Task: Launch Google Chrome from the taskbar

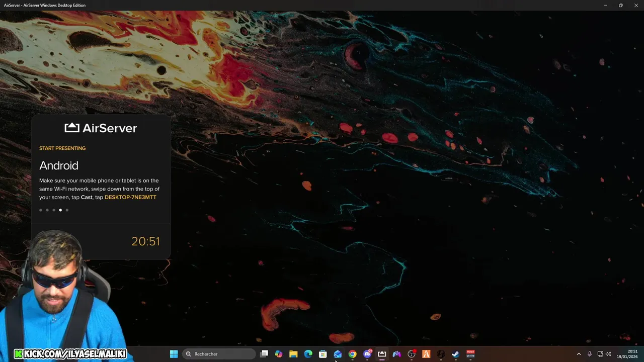Action: (352, 354)
